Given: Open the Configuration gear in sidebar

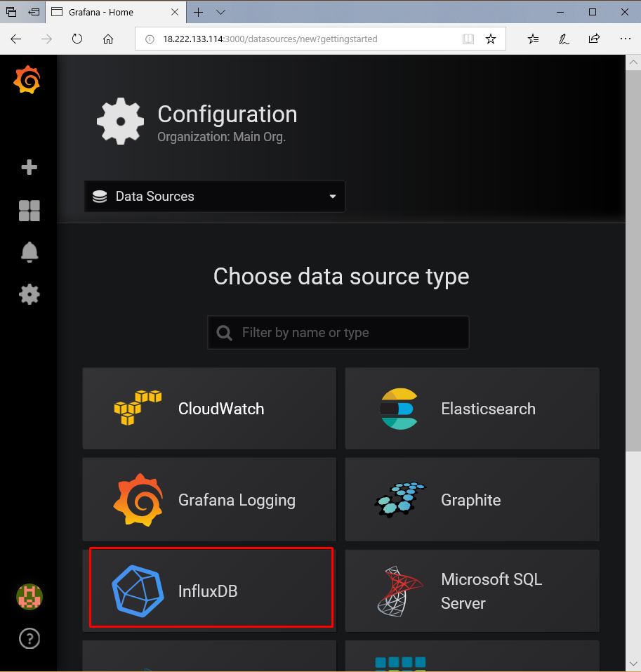Looking at the screenshot, I should click(x=29, y=295).
